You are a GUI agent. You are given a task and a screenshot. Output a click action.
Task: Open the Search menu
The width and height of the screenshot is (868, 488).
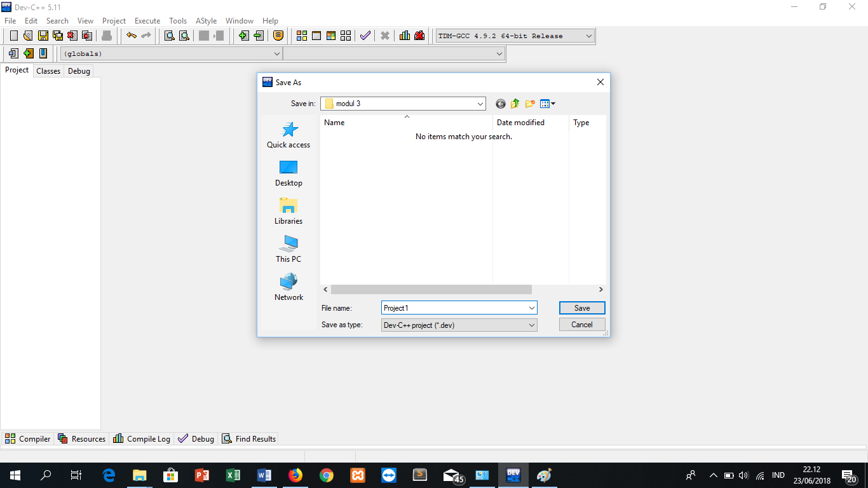point(57,21)
